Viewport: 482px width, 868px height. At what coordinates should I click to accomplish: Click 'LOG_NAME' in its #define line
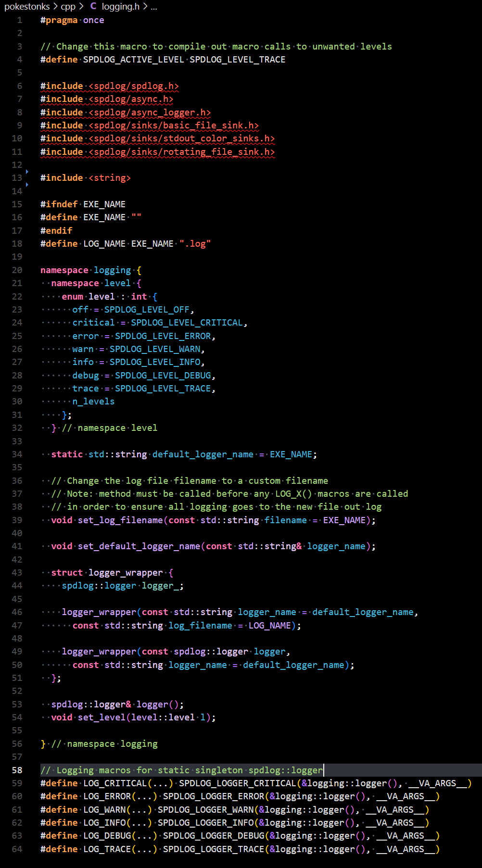click(104, 244)
